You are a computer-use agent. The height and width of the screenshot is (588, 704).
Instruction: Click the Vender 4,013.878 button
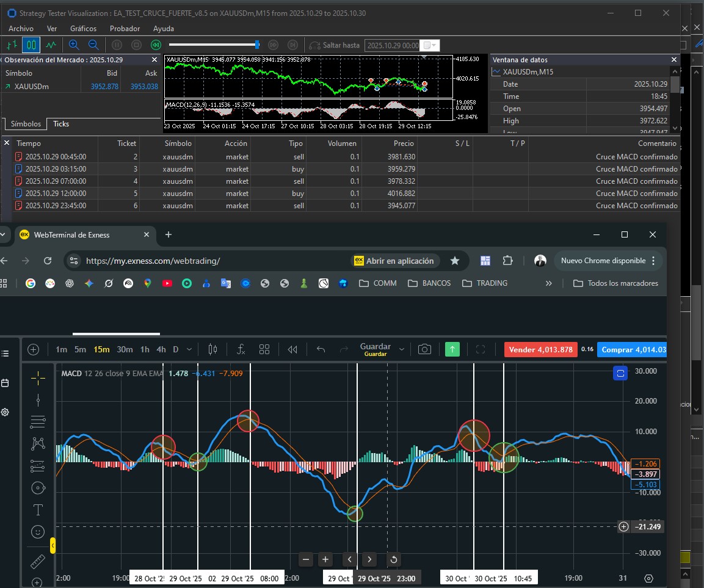pyautogui.click(x=540, y=349)
